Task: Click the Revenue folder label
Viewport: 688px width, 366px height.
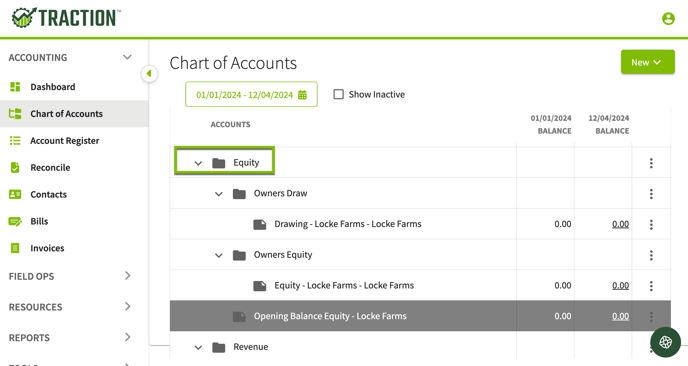Action: pyautogui.click(x=251, y=347)
